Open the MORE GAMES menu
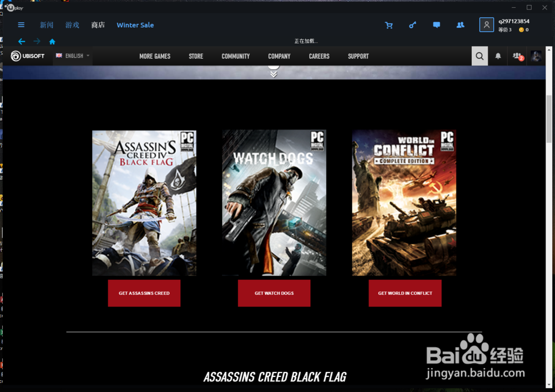Viewport: 555px width, 392px height. point(155,56)
